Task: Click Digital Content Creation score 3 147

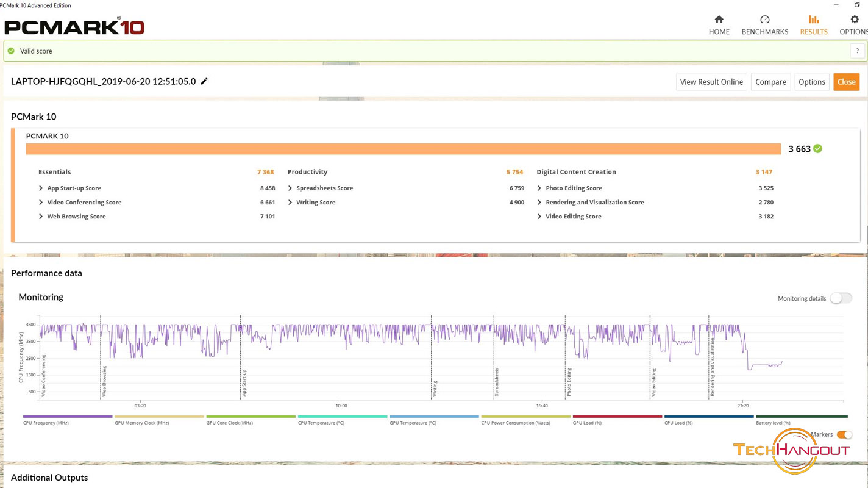Action: pos(764,172)
